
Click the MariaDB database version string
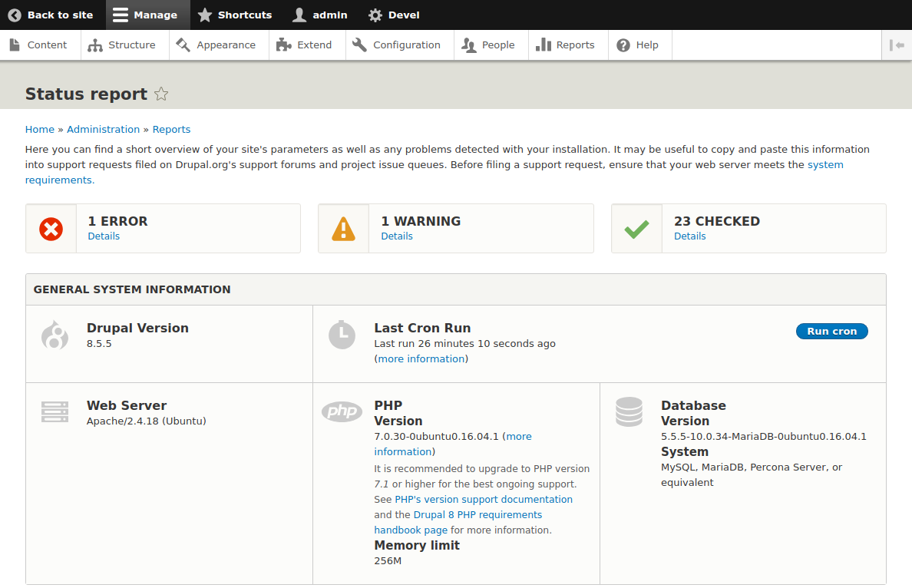click(763, 436)
